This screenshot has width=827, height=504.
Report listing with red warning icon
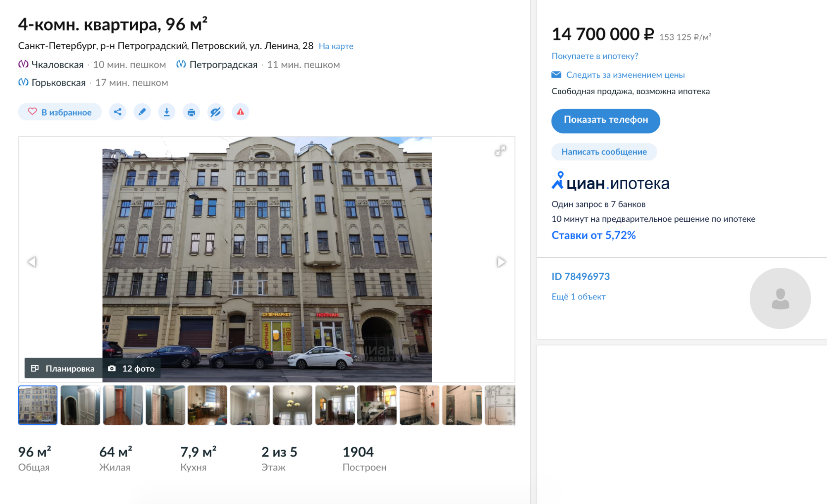click(240, 112)
